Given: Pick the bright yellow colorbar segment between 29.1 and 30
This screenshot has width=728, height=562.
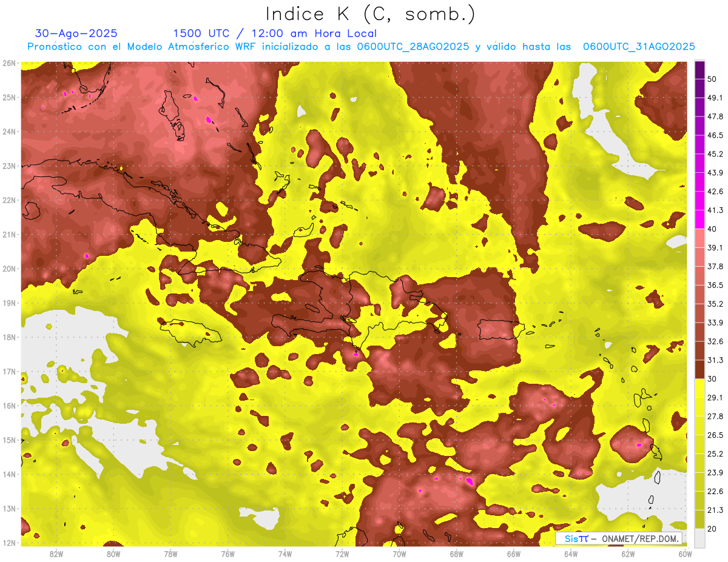Looking at the screenshot, I should (x=699, y=387).
